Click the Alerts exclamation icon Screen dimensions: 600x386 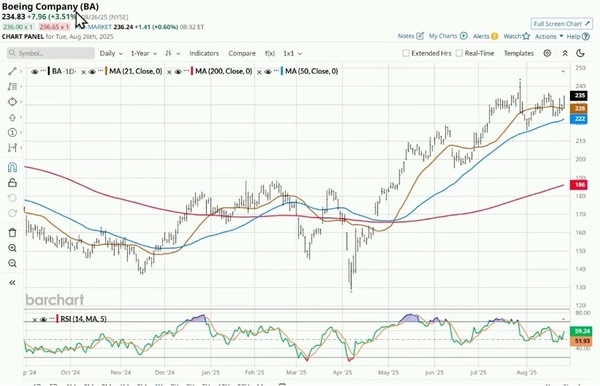click(494, 36)
